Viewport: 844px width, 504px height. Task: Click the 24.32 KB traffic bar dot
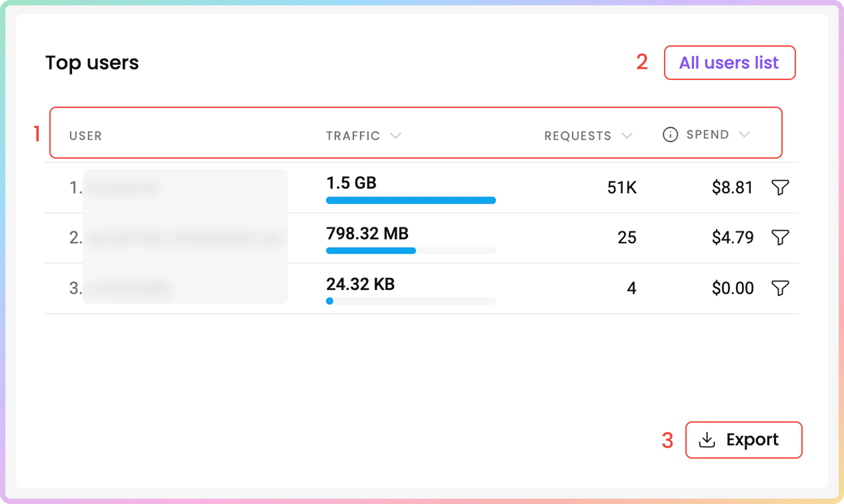[329, 301]
